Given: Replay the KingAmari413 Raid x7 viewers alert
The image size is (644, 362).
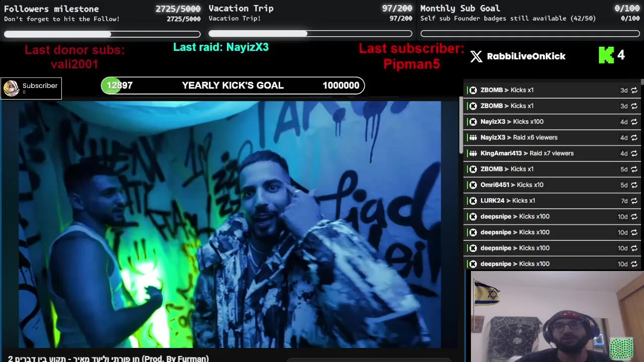Looking at the screenshot, I should (x=634, y=153).
